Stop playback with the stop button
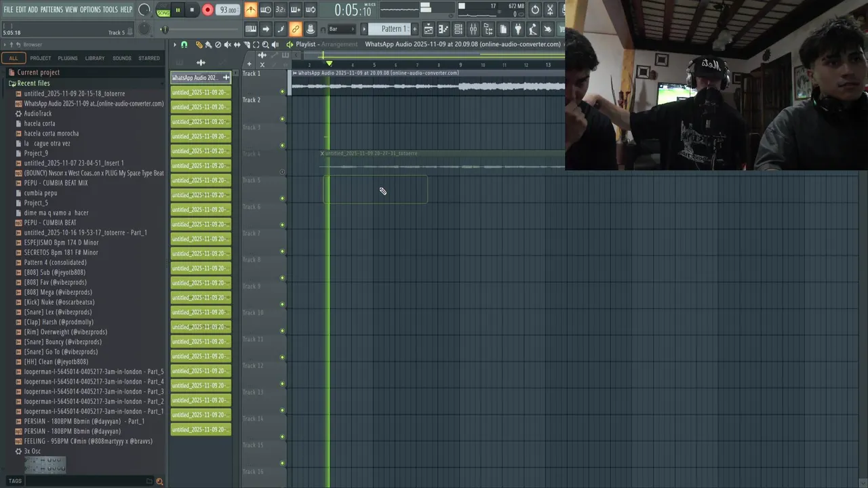 pos(192,10)
